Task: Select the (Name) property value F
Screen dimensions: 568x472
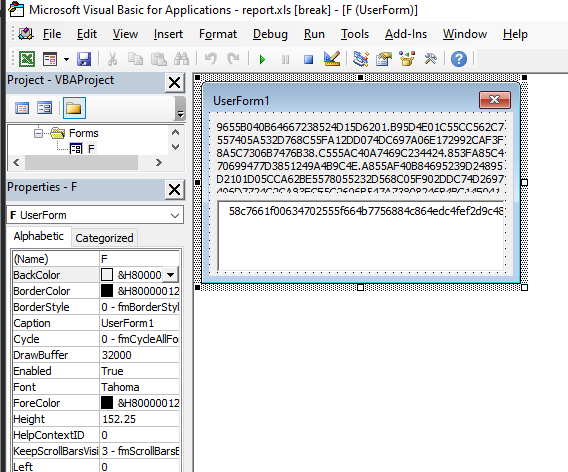Action: pyautogui.click(x=139, y=259)
